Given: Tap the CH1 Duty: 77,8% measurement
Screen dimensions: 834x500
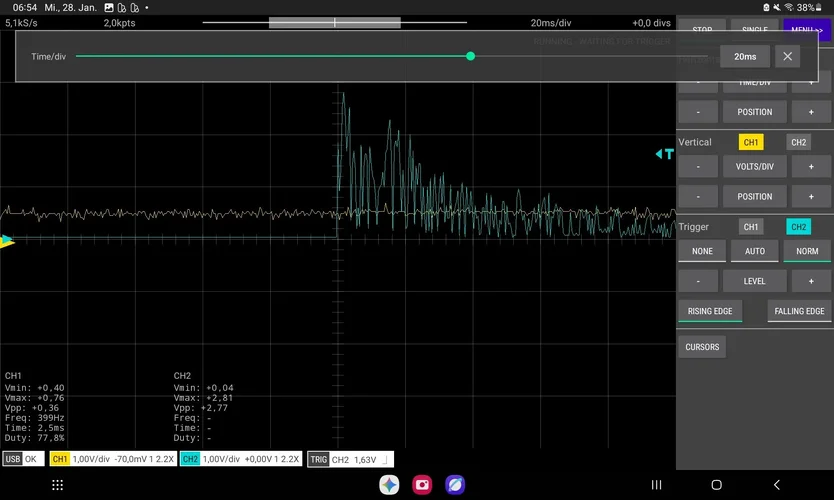Looking at the screenshot, I should pos(35,438).
